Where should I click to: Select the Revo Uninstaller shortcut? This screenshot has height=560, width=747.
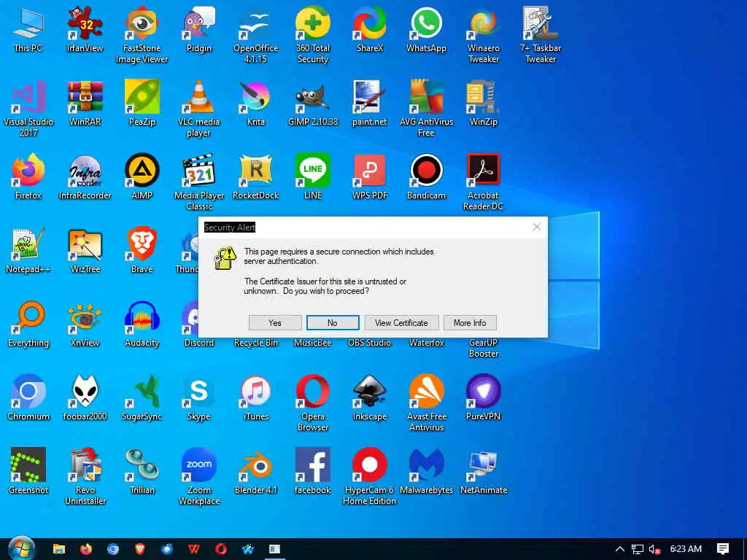pyautogui.click(x=85, y=477)
